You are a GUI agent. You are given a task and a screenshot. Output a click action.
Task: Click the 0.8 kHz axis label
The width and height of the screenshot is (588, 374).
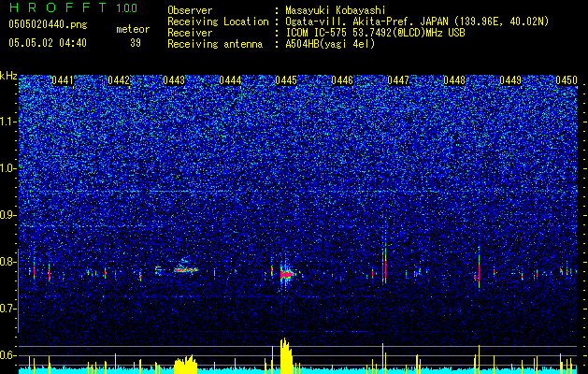pos(8,262)
